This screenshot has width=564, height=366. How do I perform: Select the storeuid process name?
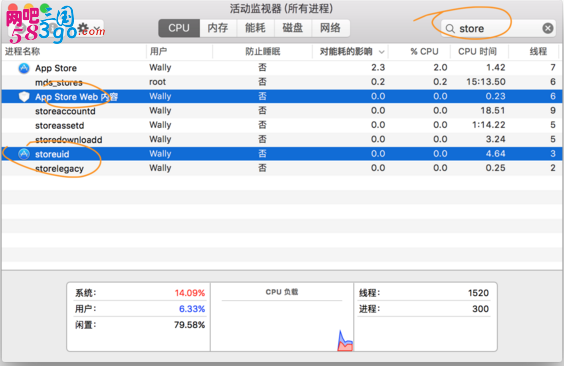tap(52, 154)
